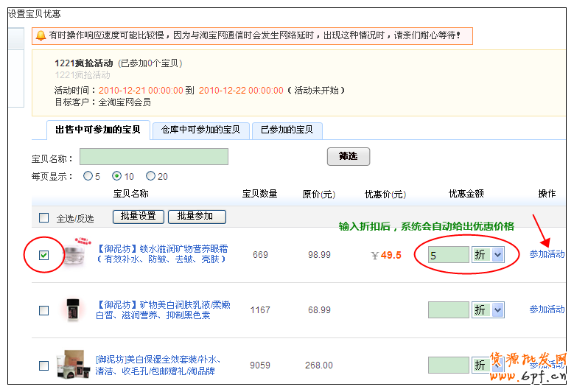
Task: Click the notification bell icon
Action: tap(41, 35)
